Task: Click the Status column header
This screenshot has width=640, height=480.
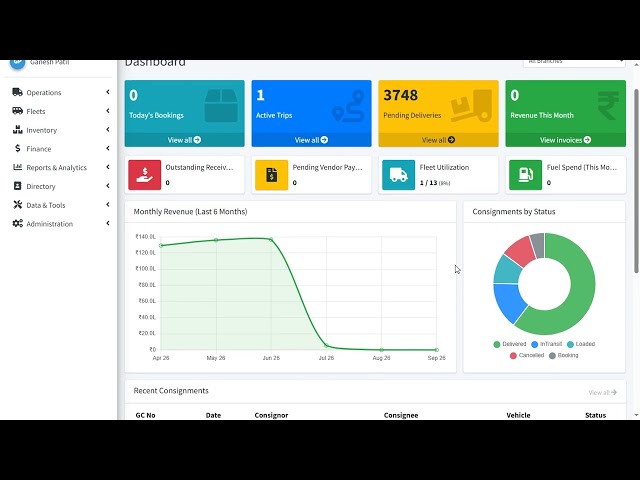Action: pos(596,415)
